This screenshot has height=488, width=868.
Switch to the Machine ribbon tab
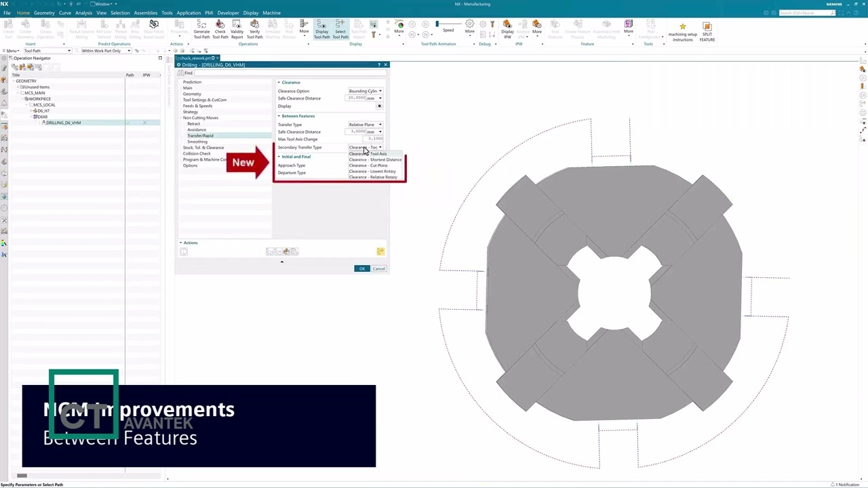(x=271, y=13)
